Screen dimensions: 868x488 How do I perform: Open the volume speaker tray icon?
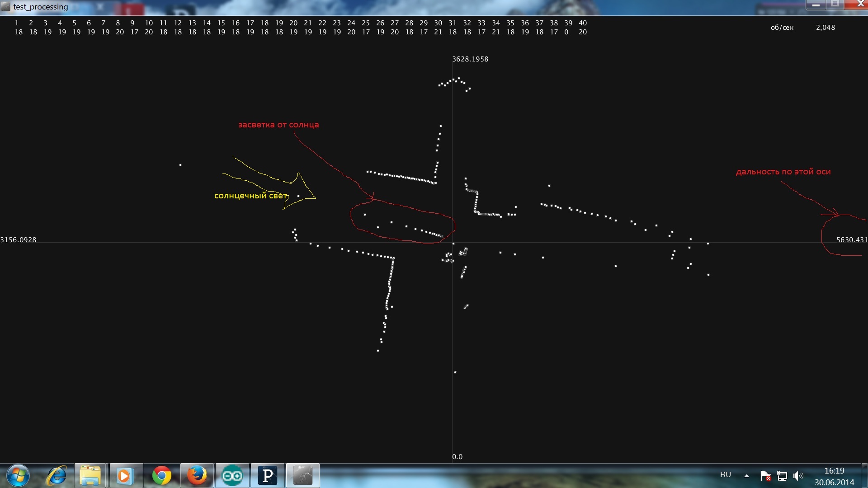(x=798, y=475)
